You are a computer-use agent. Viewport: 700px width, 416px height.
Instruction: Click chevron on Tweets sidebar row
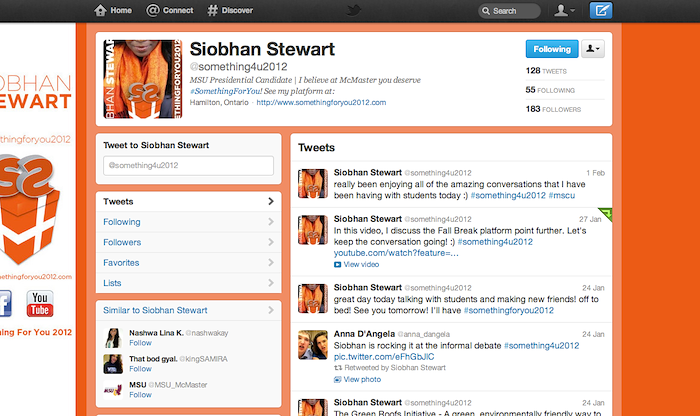pyautogui.click(x=271, y=201)
